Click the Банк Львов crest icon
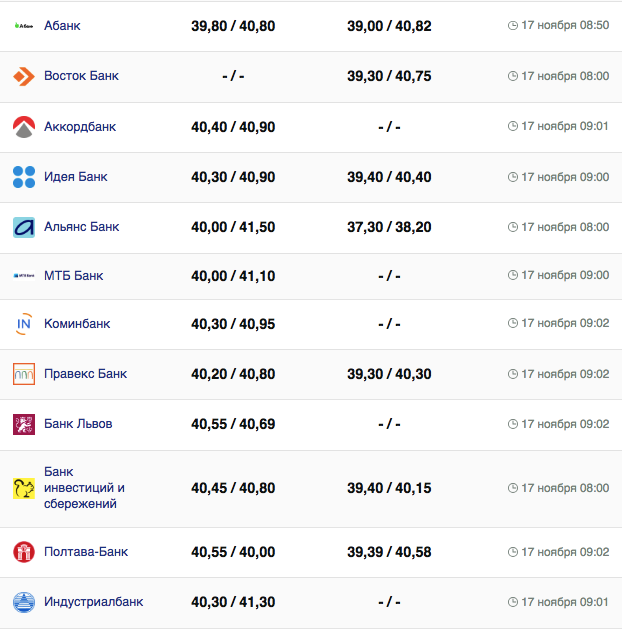 [24, 424]
